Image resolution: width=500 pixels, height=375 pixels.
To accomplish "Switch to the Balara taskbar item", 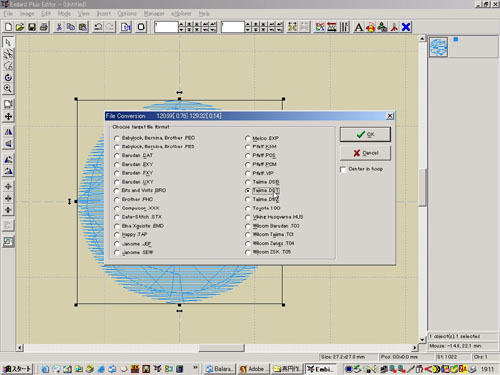I will [x=219, y=369].
